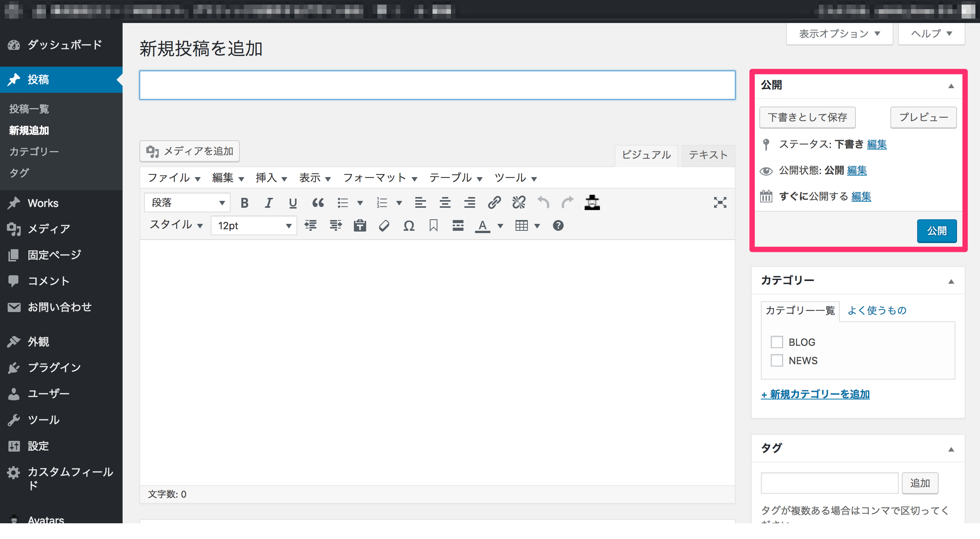The height and width of the screenshot is (539, 980).
Task: Click the blockquote icon
Action: [x=318, y=203]
